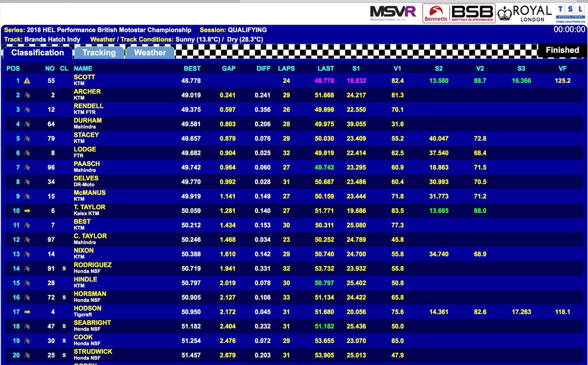Click green S2 time 13.580
The image size is (588, 365).
pos(439,81)
